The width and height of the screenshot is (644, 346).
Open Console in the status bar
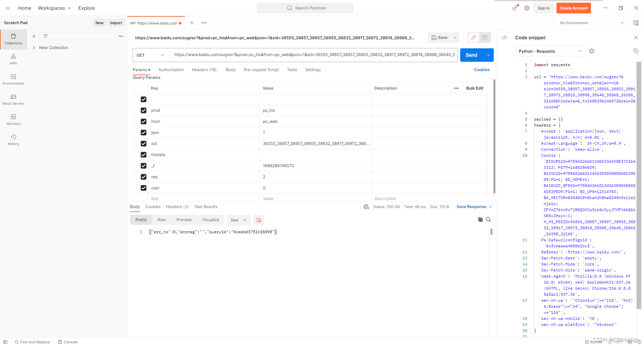[68, 342]
